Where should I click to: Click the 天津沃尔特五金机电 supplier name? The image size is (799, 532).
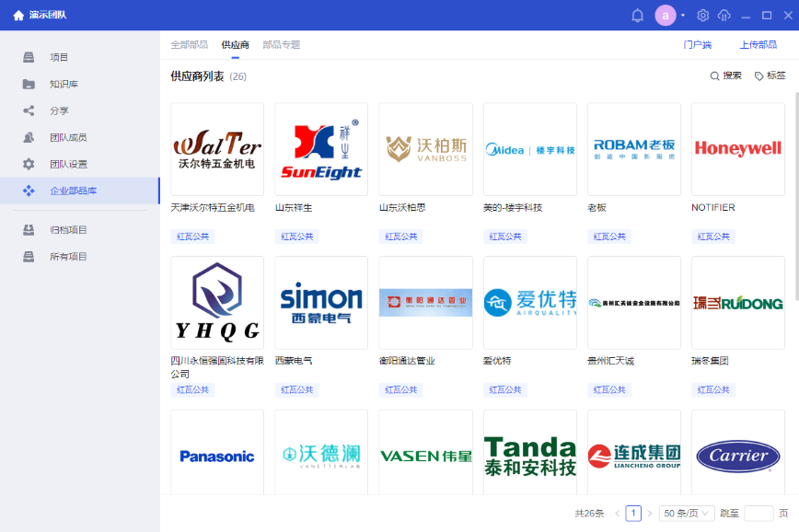click(x=213, y=207)
